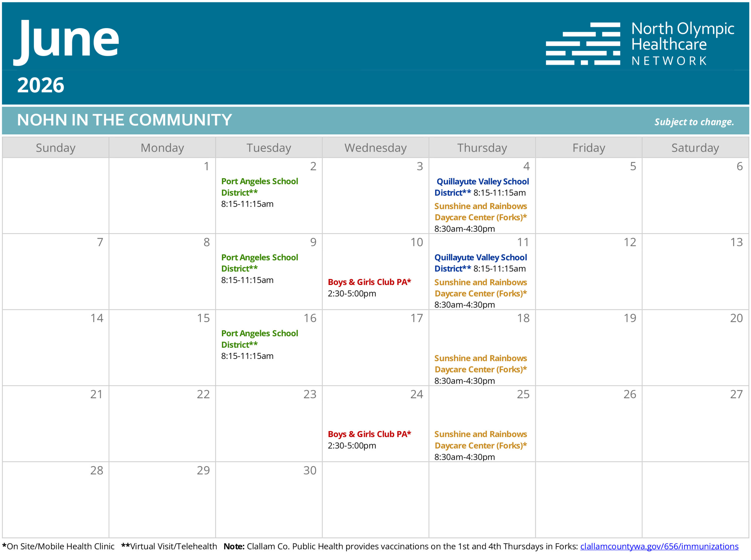This screenshot has width=751, height=560.
Task: Click date number 19
Action: coord(630,318)
